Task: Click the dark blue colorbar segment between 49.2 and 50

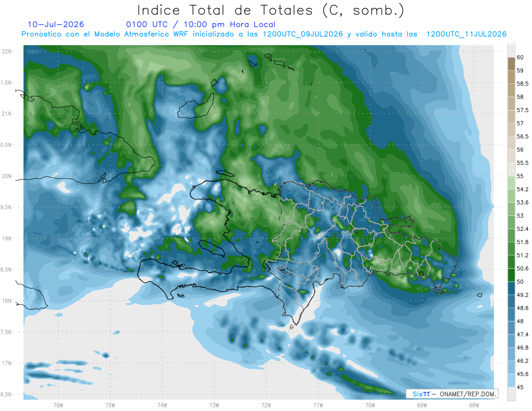Action: (x=511, y=288)
